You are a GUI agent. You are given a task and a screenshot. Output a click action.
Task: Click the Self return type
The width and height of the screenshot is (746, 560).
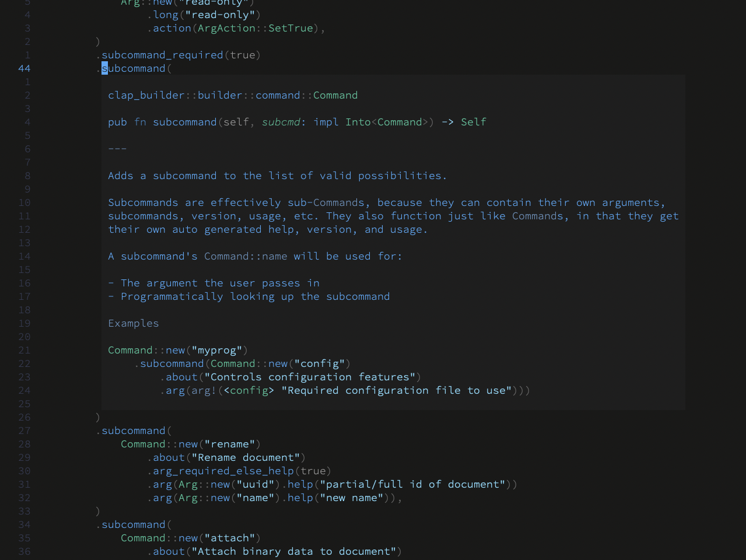point(473,123)
